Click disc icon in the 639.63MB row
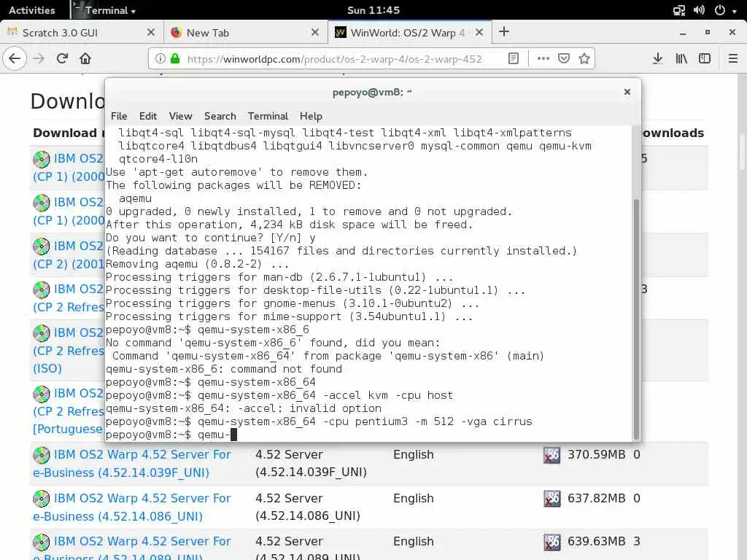Screen dimensions: 747x560 42,542
